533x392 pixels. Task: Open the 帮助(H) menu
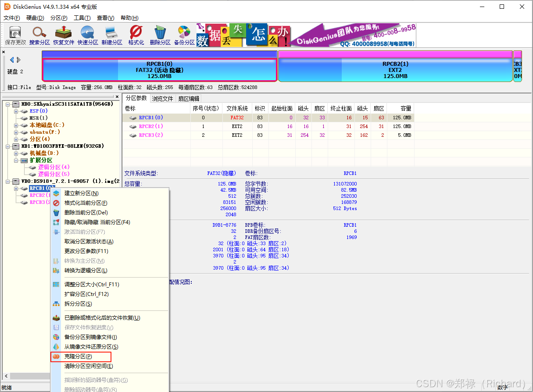[x=129, y=18]
